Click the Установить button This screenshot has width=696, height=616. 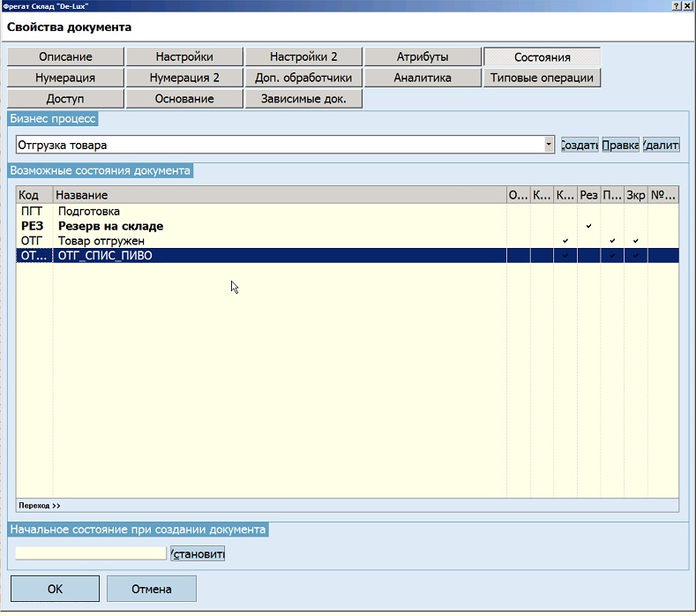click(198, 554)
